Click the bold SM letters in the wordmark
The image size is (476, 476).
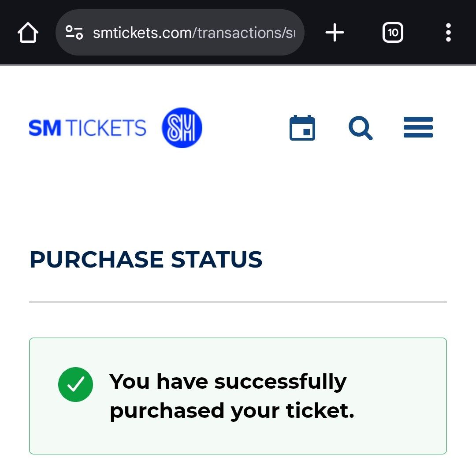click(45, 128)
